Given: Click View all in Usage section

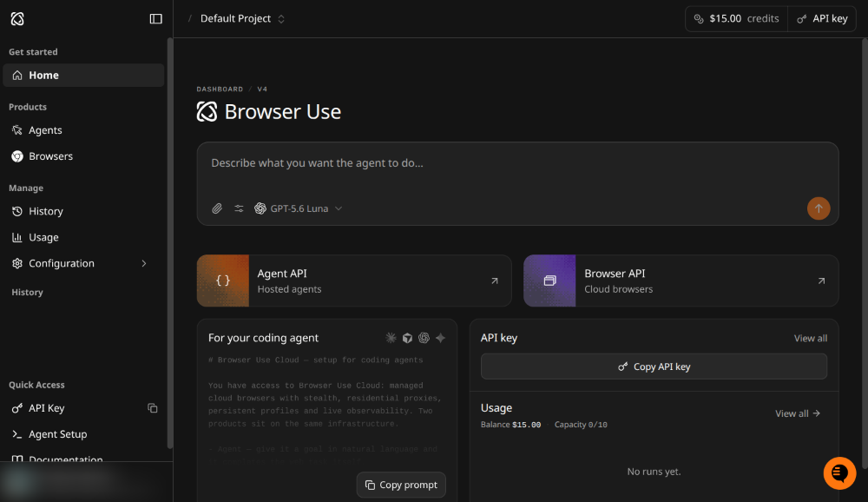Looking at the screenshot, I should point(798,414).
